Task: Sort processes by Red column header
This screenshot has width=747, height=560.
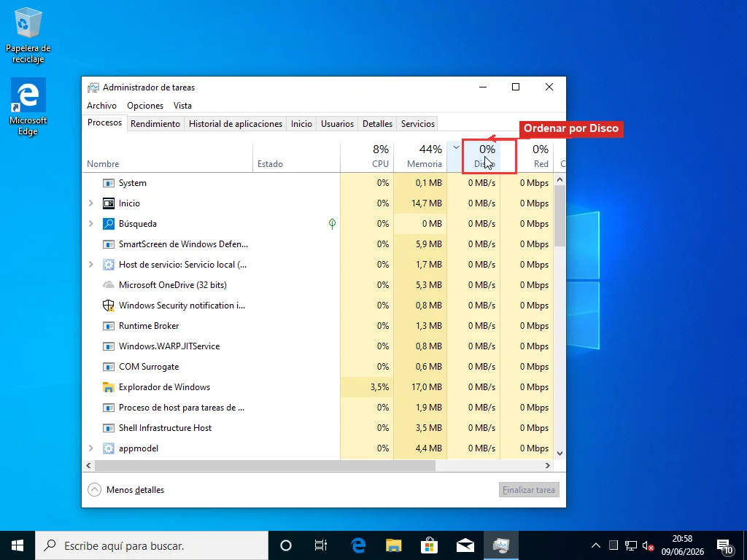Action: point(527,156)
